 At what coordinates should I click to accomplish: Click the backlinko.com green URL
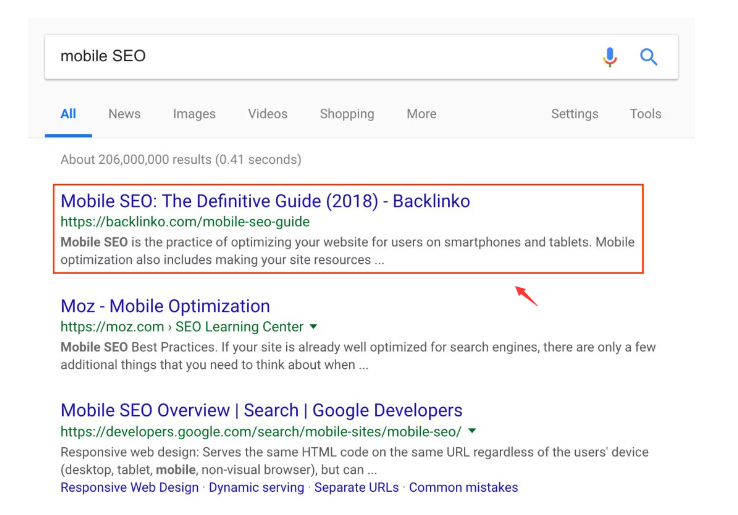(185, 222)
